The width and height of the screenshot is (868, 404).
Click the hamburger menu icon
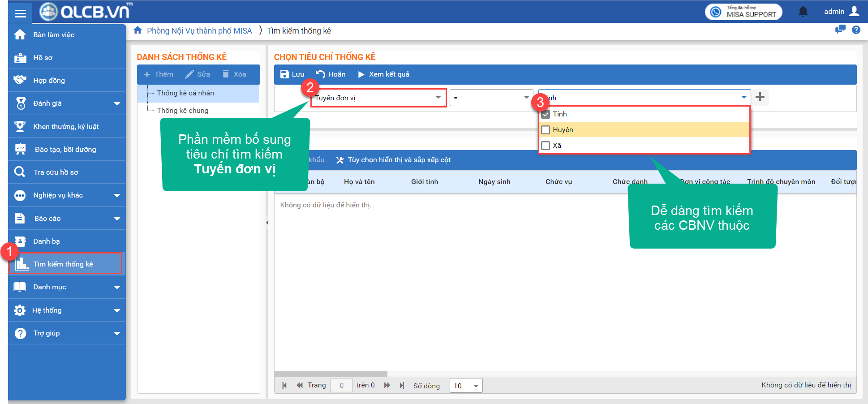(20, 13)
